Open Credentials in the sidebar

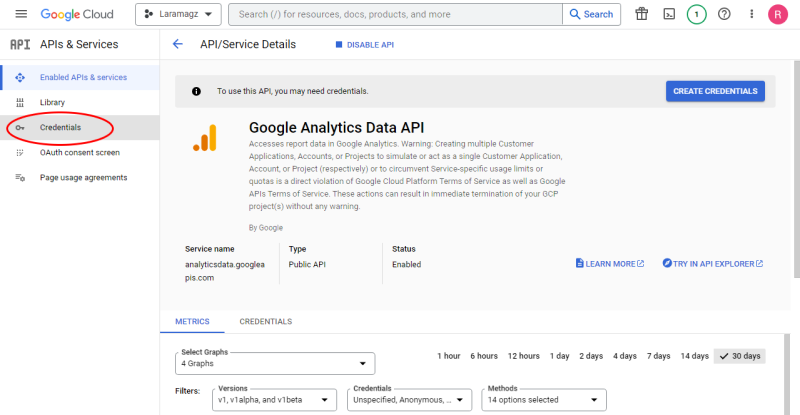point(80,128)
